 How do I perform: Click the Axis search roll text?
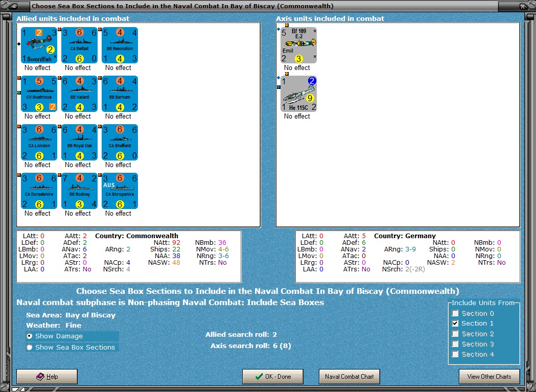tap(251, 346)
